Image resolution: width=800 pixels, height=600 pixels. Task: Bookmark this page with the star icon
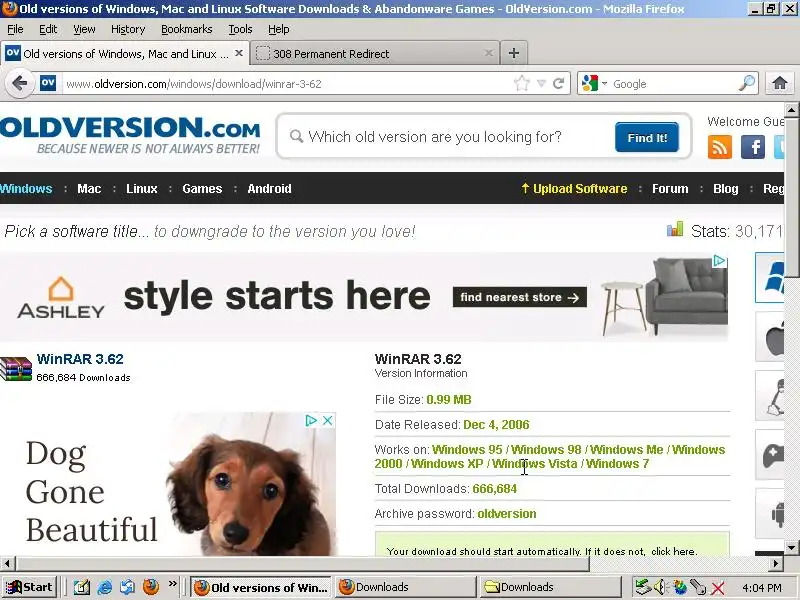coord(521,83)
